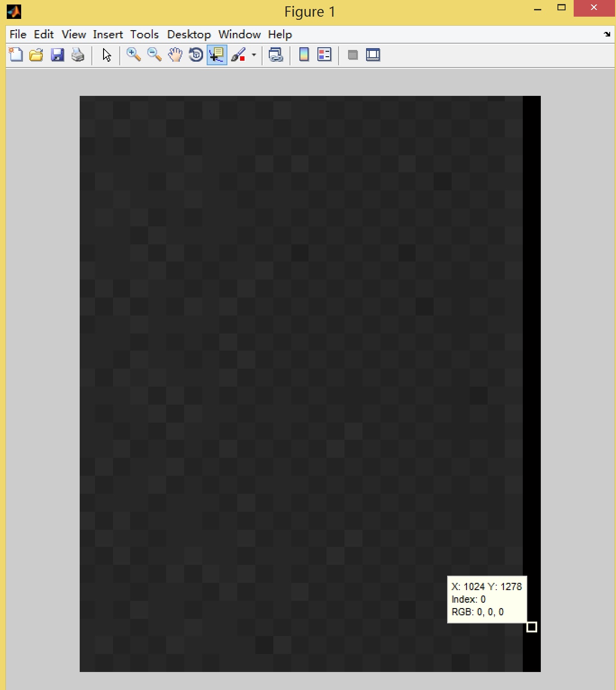This screenshot has height=690, width=616.
Task: Click the Show Plot Tools and Dock icon
Action: [373, 55]
